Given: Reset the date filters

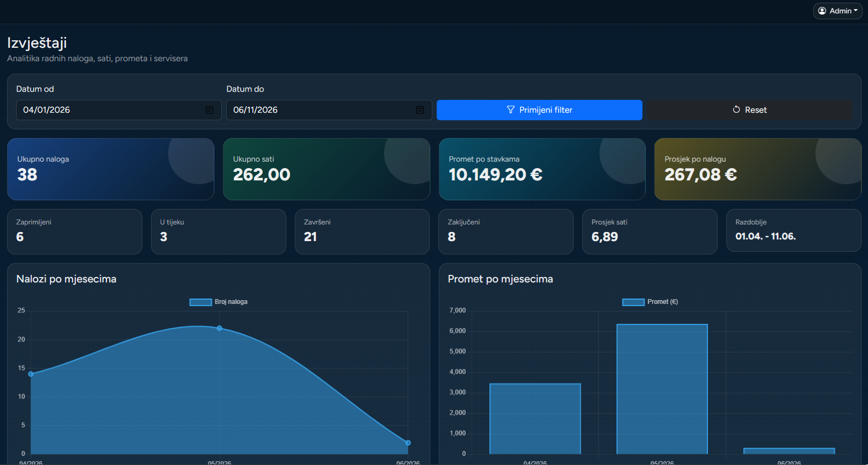Looking at the screenshot, I should (x=750, y=110).
